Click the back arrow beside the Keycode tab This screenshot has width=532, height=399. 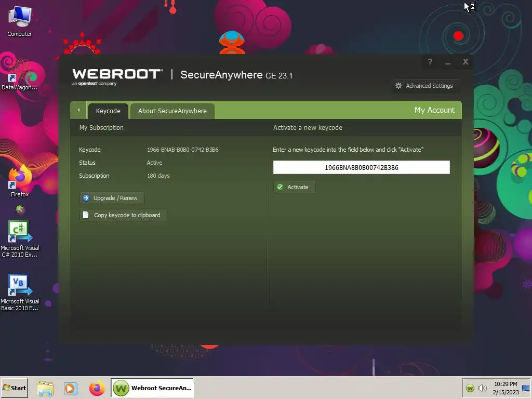(x=78, y=110)
